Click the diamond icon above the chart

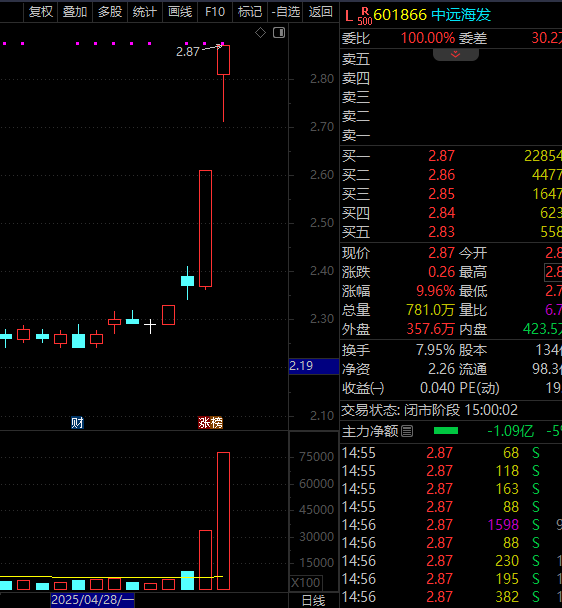(x=260, y=33)
